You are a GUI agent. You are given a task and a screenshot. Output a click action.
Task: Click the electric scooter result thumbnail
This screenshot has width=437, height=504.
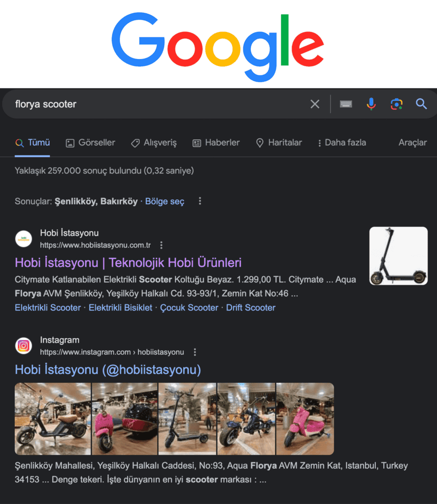pyautogui.click(x=399, y=256)
